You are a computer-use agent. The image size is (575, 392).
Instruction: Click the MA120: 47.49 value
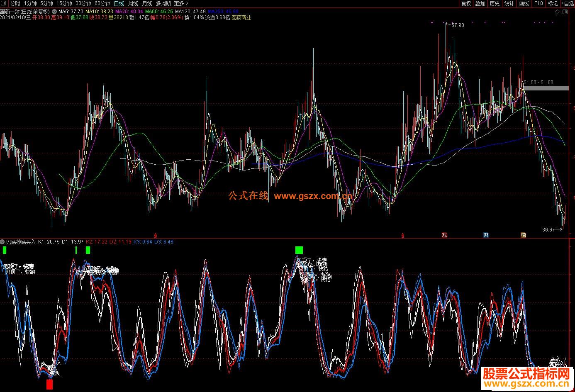tap(190, 12)
